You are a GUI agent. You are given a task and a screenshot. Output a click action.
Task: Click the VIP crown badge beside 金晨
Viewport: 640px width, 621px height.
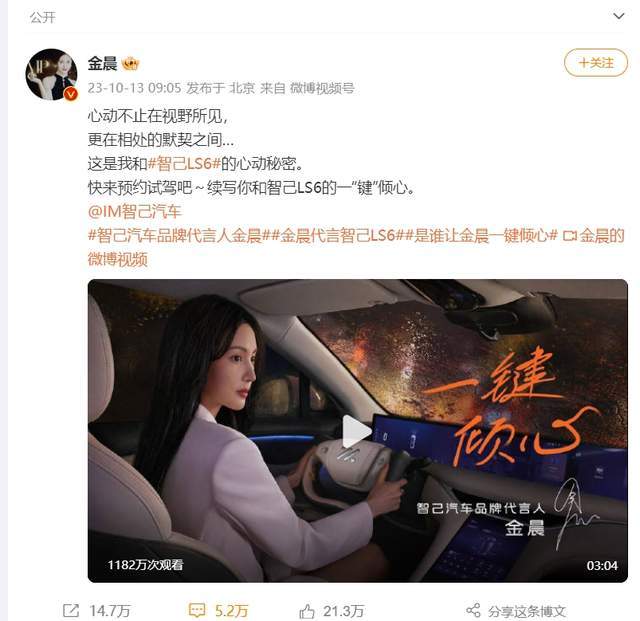tap(131, 64)
